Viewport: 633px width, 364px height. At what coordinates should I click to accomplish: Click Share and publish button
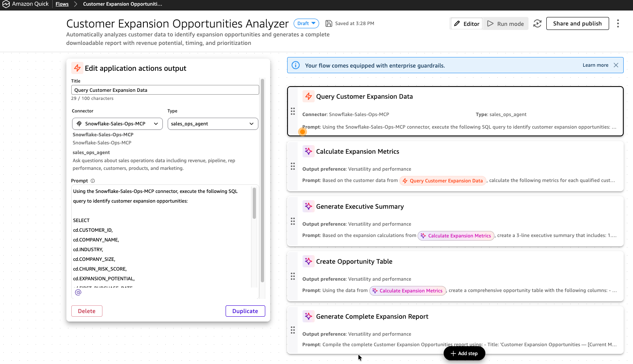(x=578, y=23)
